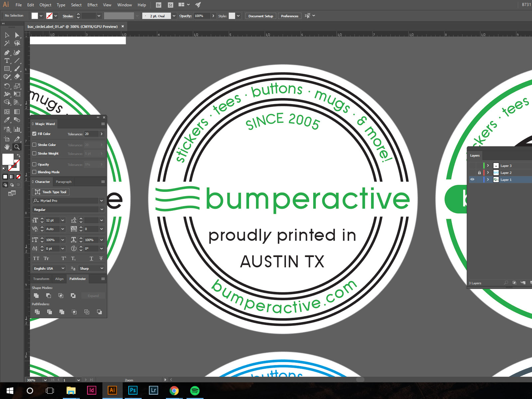This screenshot has height=399, width=532.
Task: Select the Type tool
Action: click(7, 61)
